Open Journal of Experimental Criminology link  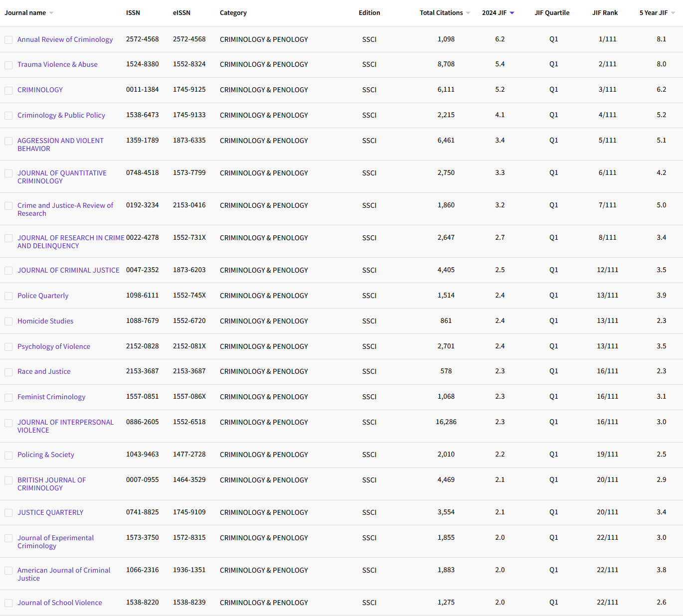point(55,542)
